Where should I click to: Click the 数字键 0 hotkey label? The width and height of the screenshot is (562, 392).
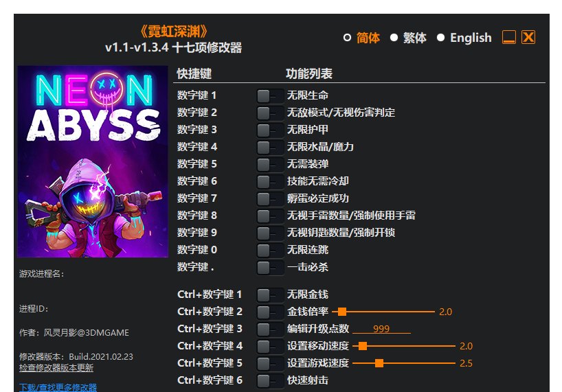click(197, 251)
